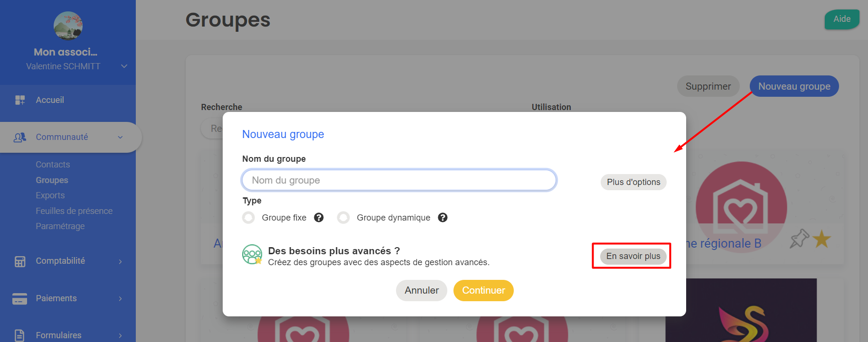Select the Groupe fixe radio button
This screenshot has width=868, height=342.
(248, 218)
